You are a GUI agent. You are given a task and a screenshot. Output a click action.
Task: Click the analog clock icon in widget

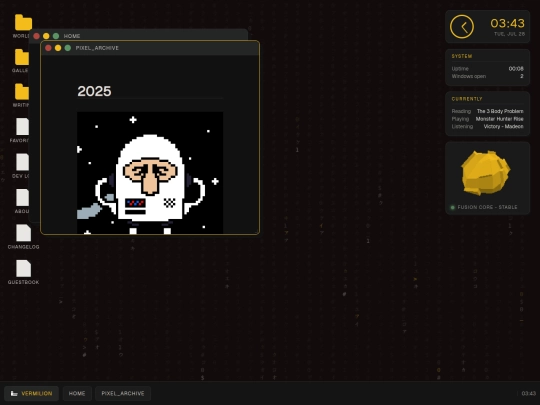pyautogui.click(x=461, y=27)
